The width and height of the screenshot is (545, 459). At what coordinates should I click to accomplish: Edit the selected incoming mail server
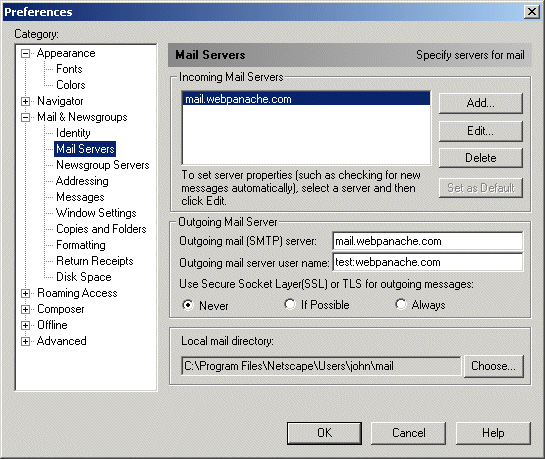coord(481,131)
